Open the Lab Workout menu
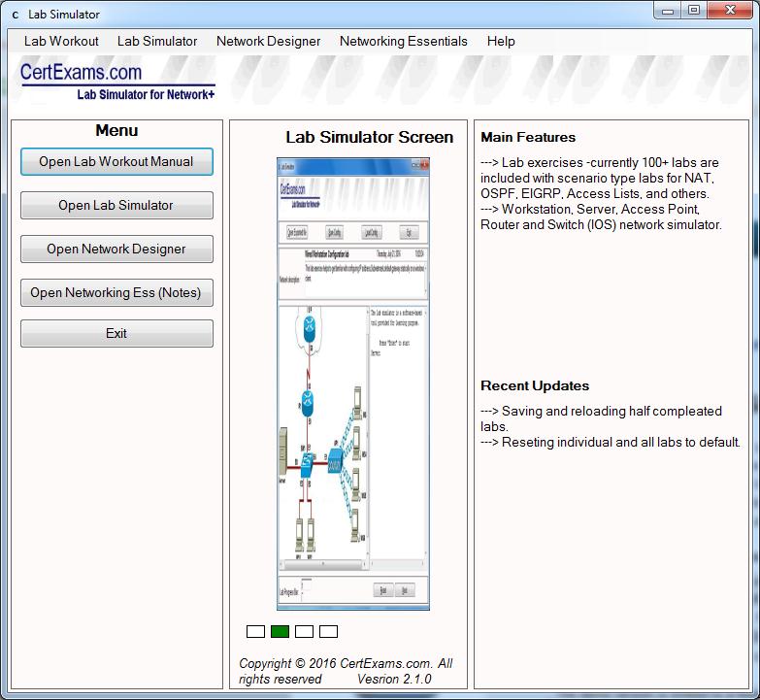760x700 pixels. [x=61, y=41]
